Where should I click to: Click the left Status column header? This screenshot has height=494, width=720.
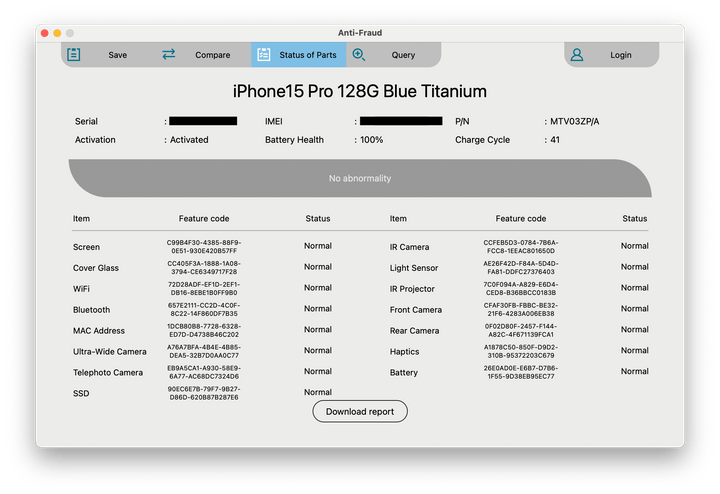pyautogui.click(x=318, y=219)
